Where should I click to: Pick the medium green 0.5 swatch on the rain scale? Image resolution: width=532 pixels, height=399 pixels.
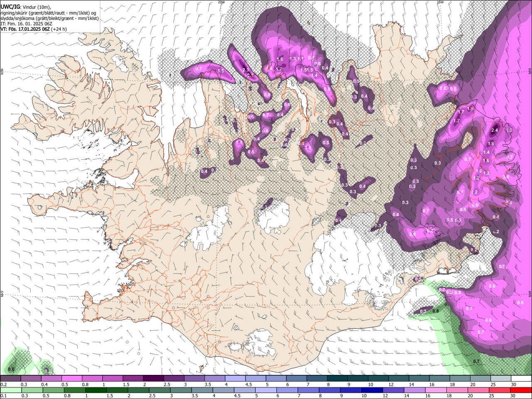click(x=53, y=390)
